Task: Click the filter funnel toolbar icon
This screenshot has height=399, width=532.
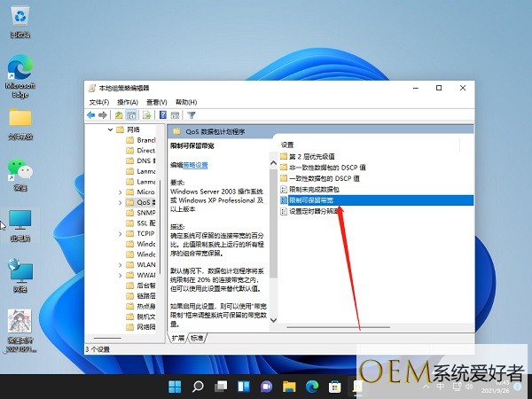Action: click(192, 115)
